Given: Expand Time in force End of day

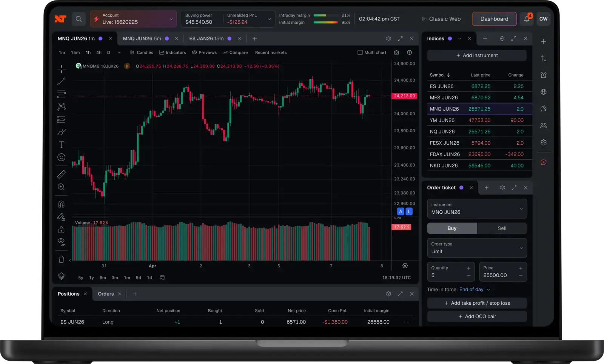Looking at the screenshot, I should click(x=475, y=290).
